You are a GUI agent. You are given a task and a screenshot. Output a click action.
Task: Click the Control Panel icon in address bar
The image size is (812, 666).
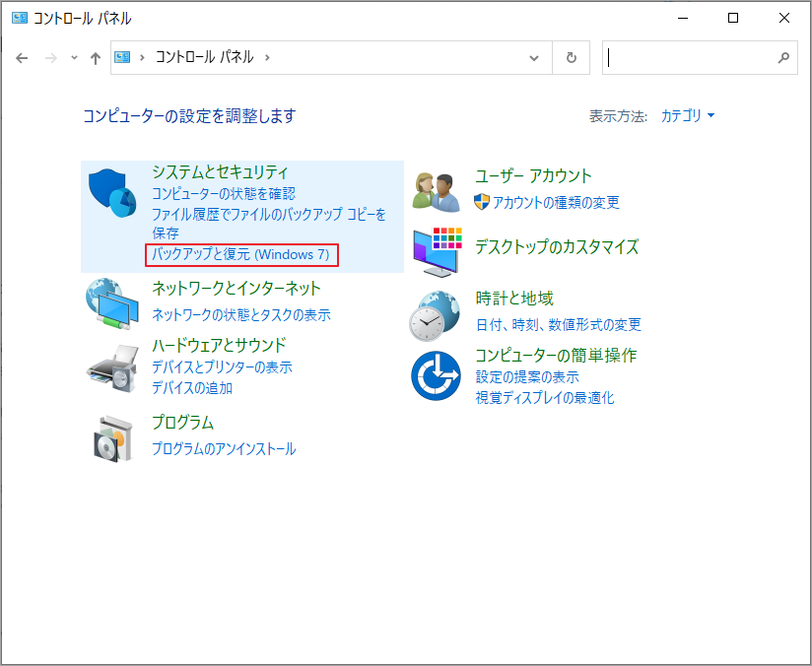pos(122,57)
